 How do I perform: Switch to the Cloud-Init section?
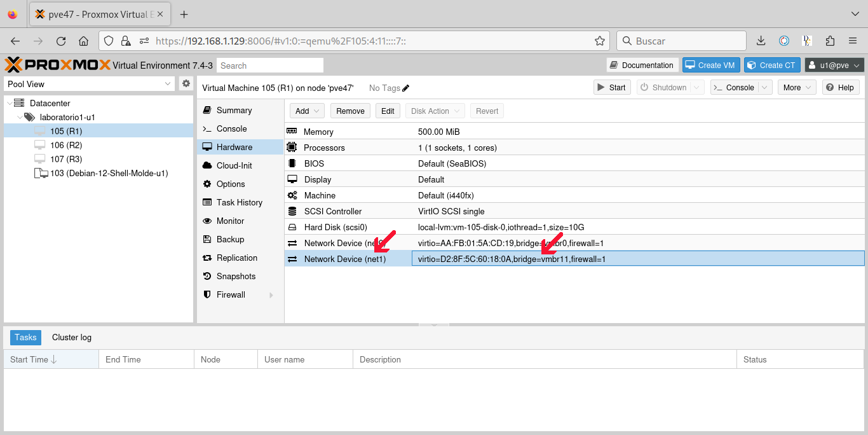pos(240,165)
